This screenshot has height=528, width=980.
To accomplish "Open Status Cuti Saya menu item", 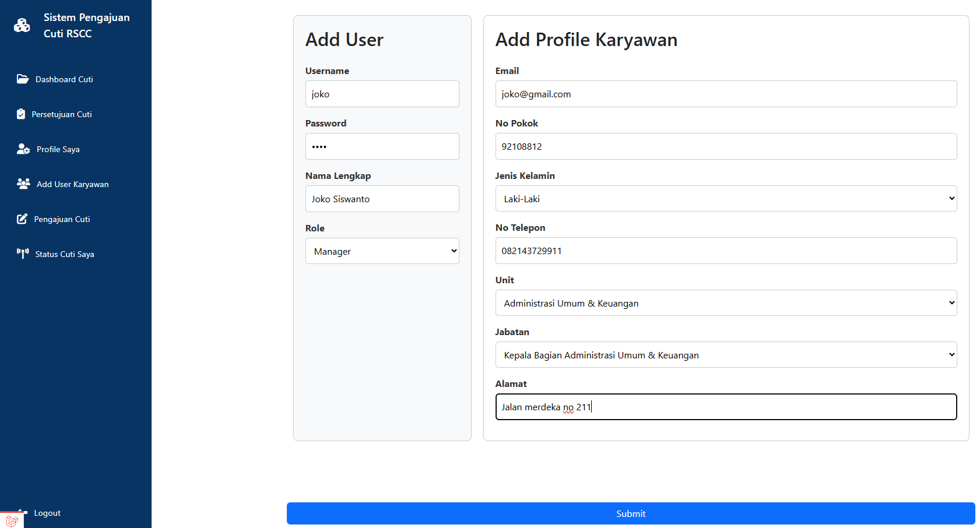I will tap(65, 254).
